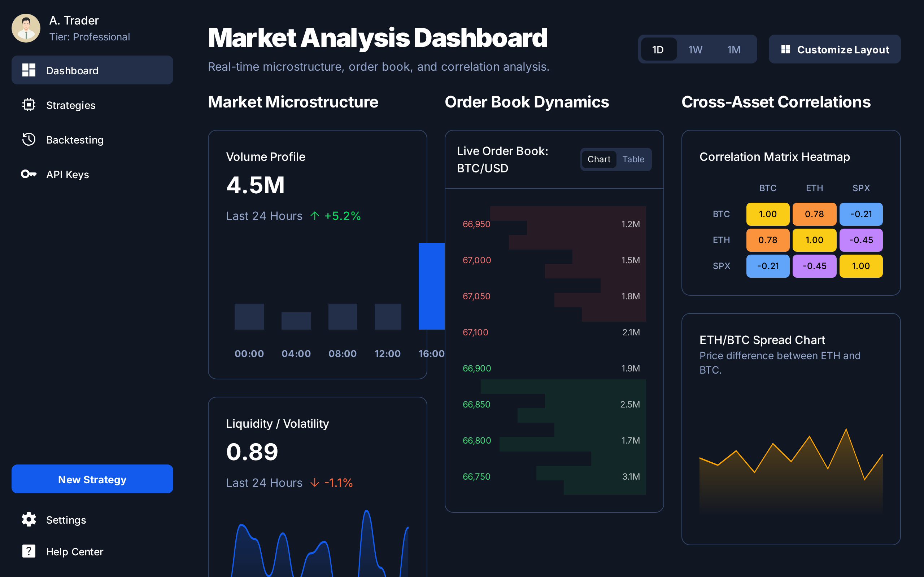Click the BTC-ETH 0.78 orange heatmap cell
Screen dimensions: 924x577
[814, 214]
